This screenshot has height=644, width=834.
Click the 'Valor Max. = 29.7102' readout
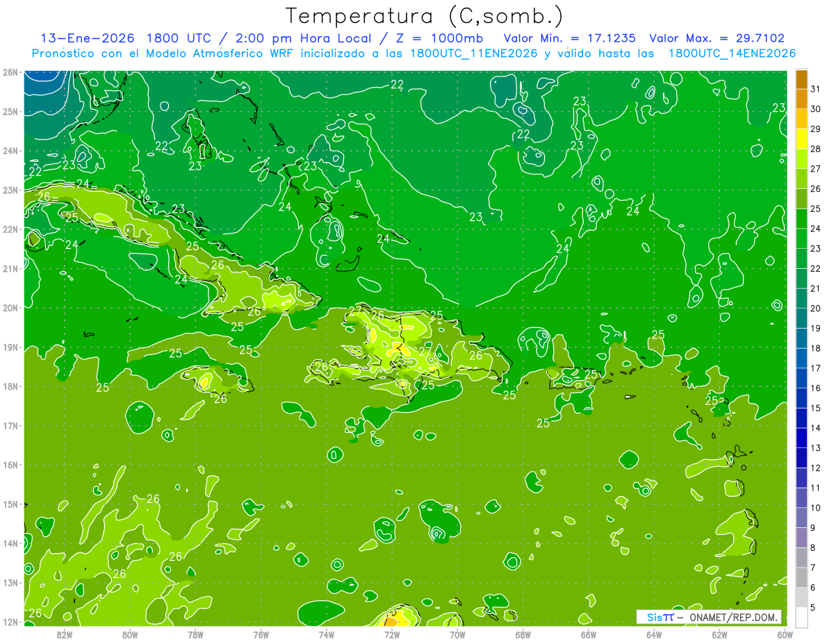click(717, 38)
